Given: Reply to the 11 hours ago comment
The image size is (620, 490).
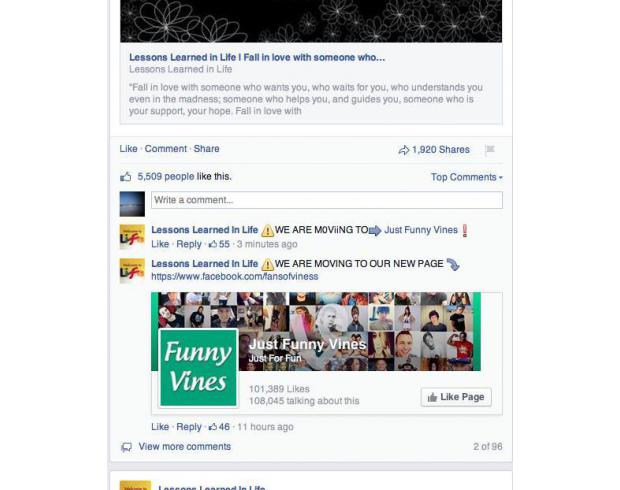Looking at the screenshot, I should [x=189, y=427].
